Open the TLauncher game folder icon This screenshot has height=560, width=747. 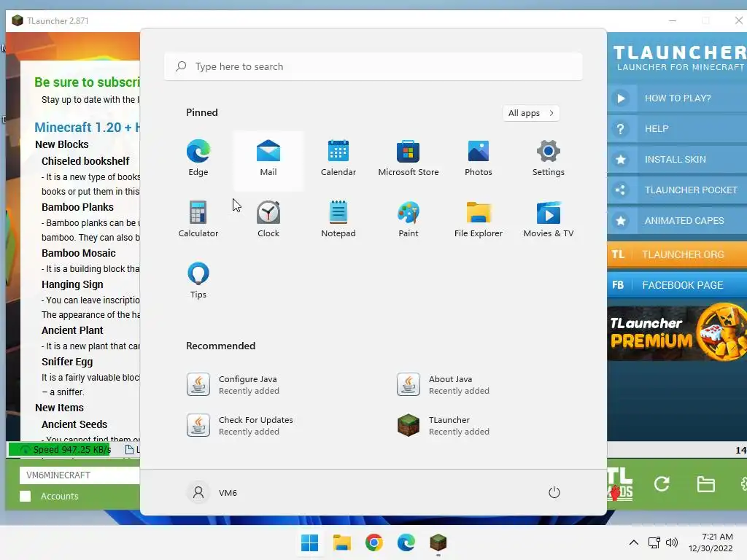click(705, 484)
